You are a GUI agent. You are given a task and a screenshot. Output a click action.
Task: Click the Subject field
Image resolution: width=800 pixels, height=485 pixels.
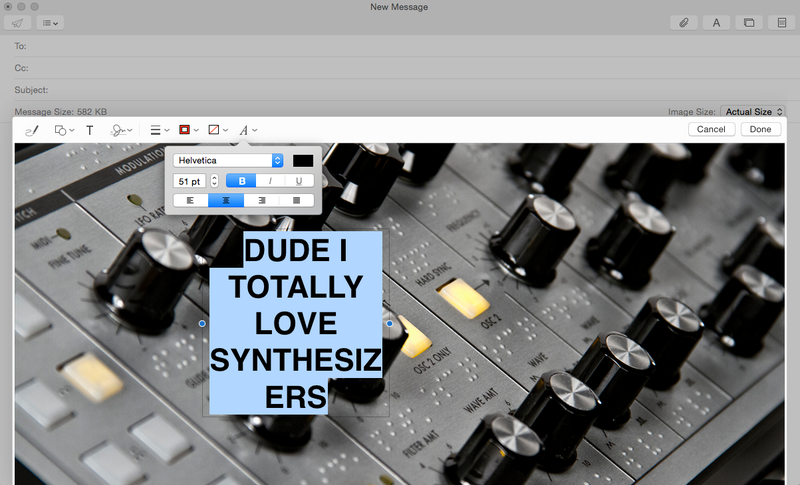coord(400,90)
